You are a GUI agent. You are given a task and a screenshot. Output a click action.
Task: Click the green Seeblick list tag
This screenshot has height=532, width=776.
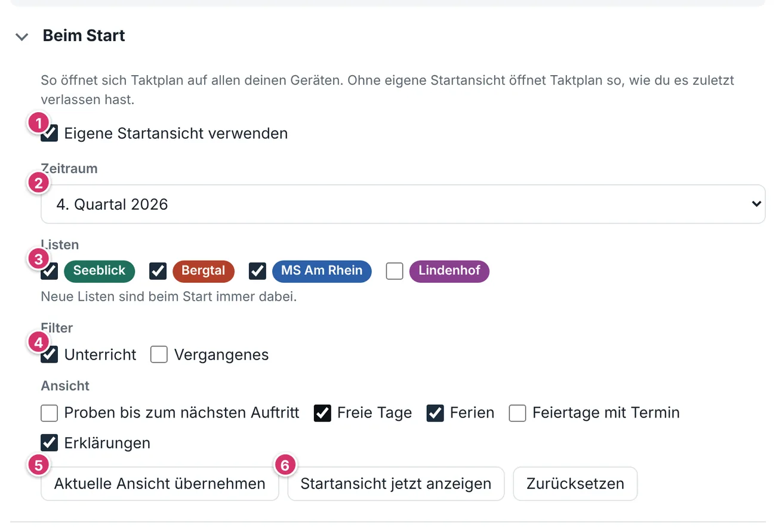tap(100, 271)
